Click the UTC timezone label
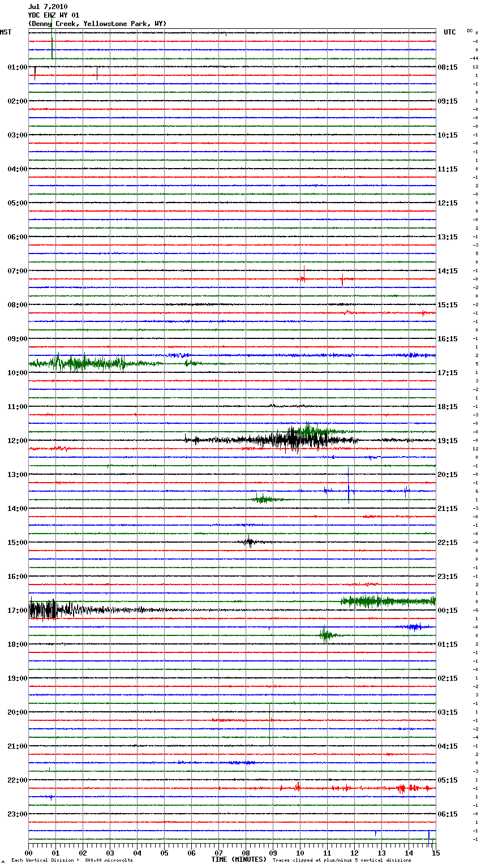 (449, 32)
